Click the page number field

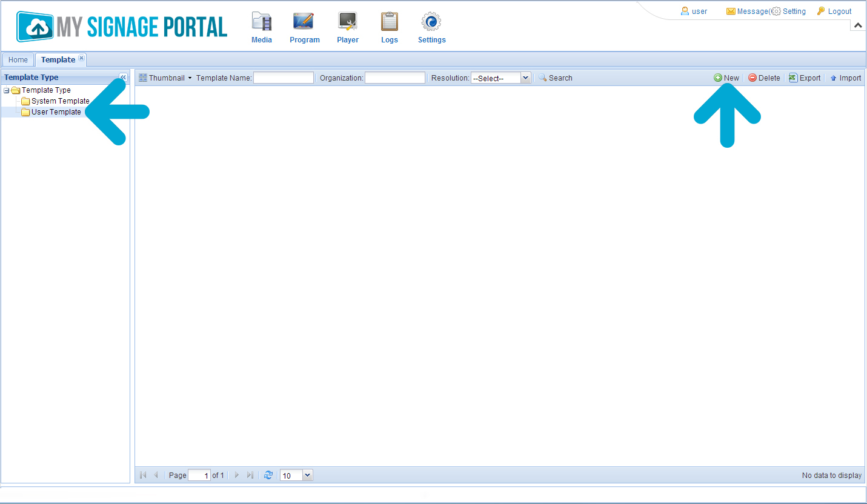tap(199, 476)
